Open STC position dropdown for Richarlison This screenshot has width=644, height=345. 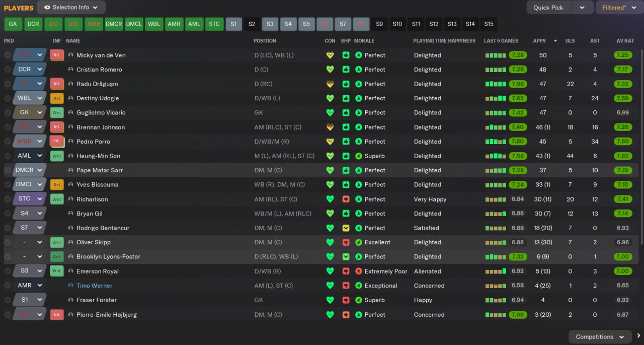tap(30, 199)
